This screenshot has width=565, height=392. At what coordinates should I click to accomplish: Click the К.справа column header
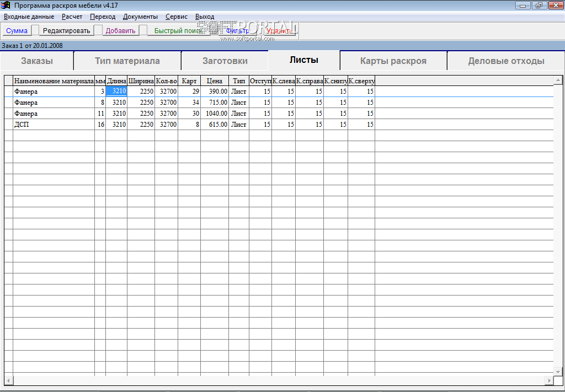click(310, 81)
